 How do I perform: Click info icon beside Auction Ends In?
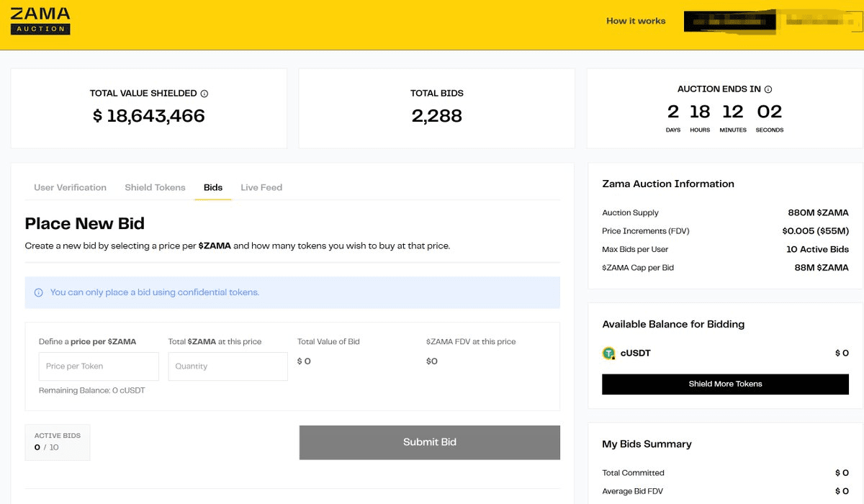coord(768,89)
